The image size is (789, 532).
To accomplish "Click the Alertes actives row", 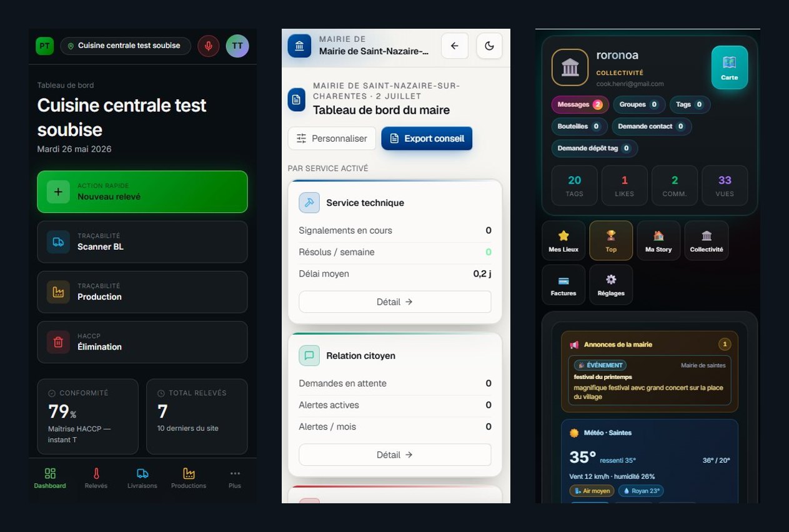I will point(395,405).
